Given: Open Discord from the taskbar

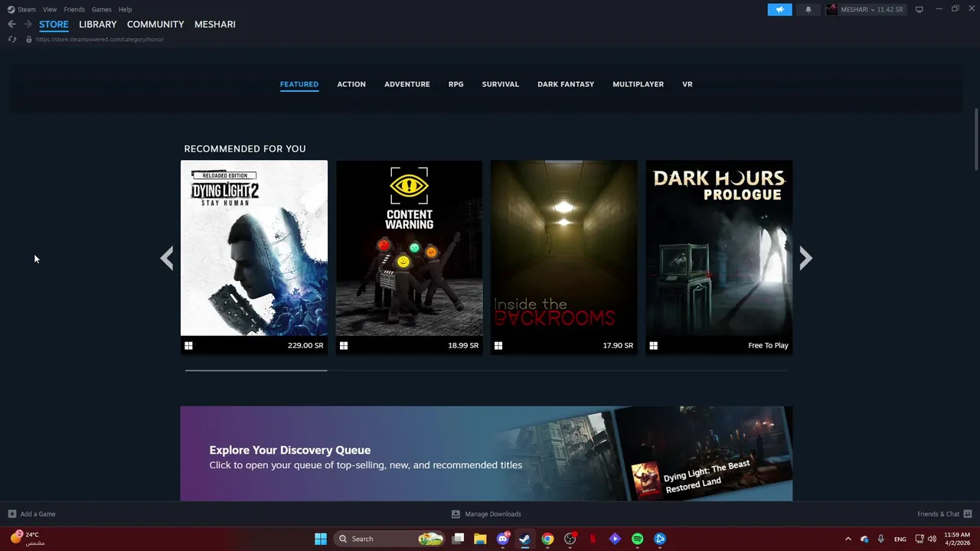Looking at the screenshot, I should [503, 539].
